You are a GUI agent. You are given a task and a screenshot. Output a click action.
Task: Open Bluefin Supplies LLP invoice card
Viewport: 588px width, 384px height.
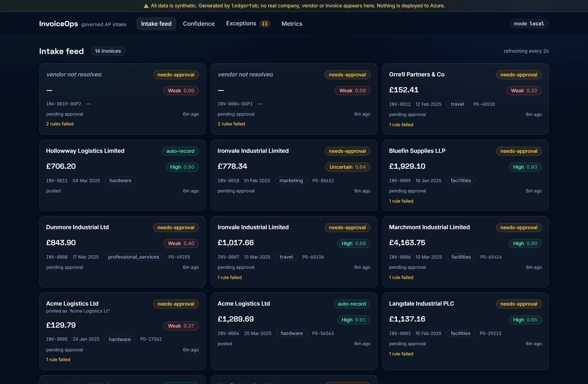coord(465,175)
